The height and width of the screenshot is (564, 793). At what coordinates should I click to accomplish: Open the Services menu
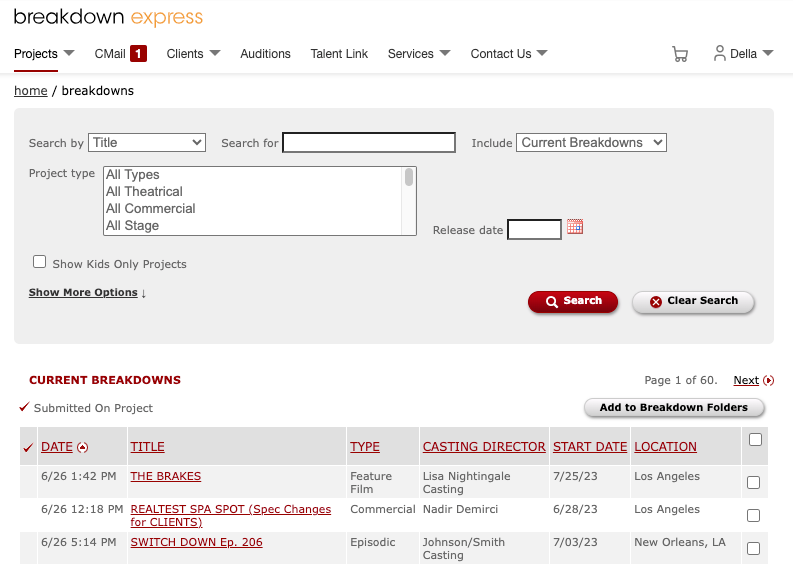tap(411, 54)
